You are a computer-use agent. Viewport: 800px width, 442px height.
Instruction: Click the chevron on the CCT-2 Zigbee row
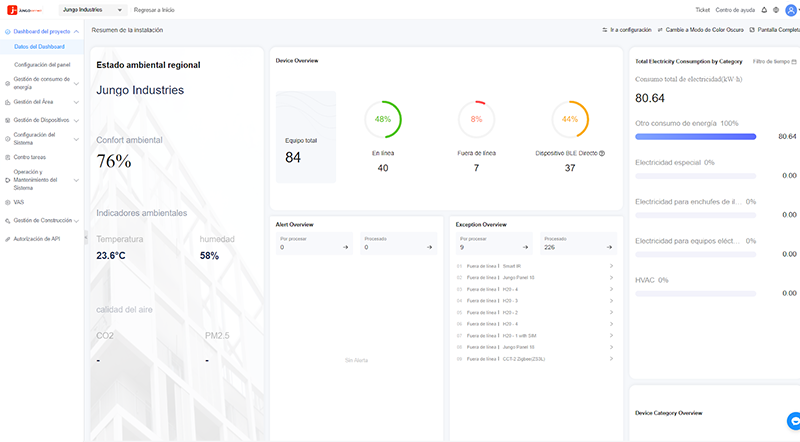click(611, 359)
